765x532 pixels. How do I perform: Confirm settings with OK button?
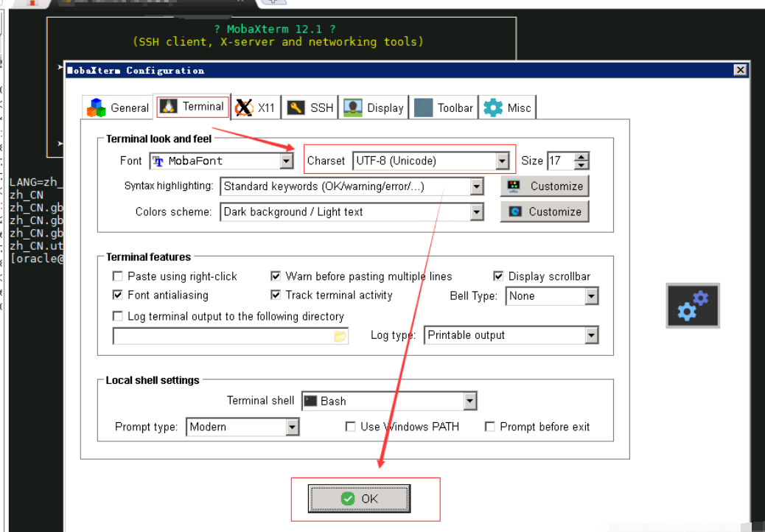click(x=359, y=498)
